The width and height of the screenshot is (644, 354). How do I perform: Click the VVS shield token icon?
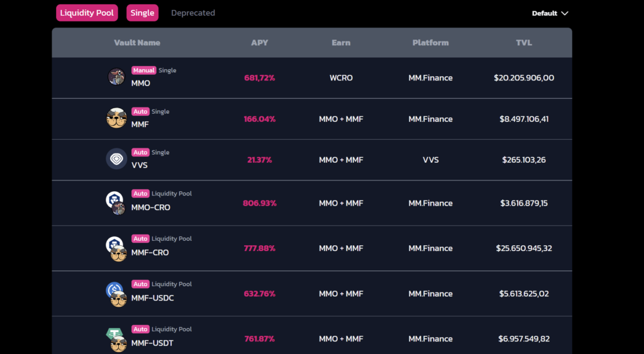click(116, 159)
